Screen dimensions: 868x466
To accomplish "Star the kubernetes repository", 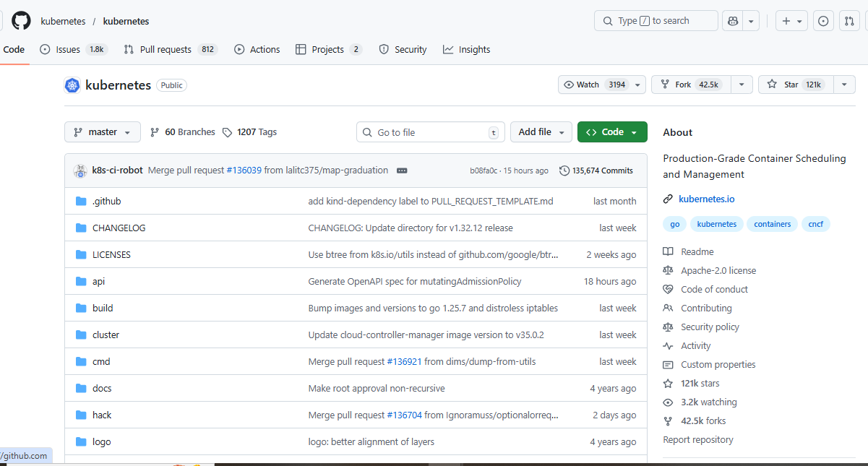I will [795, 85].
